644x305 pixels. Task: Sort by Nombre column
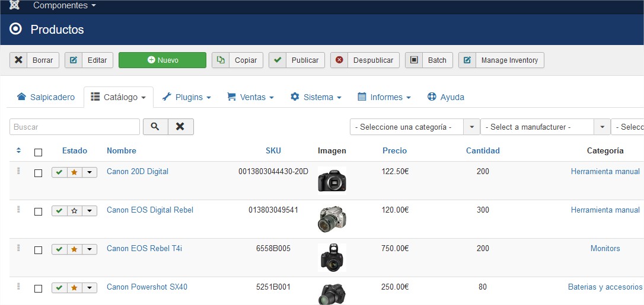[121, 151]
